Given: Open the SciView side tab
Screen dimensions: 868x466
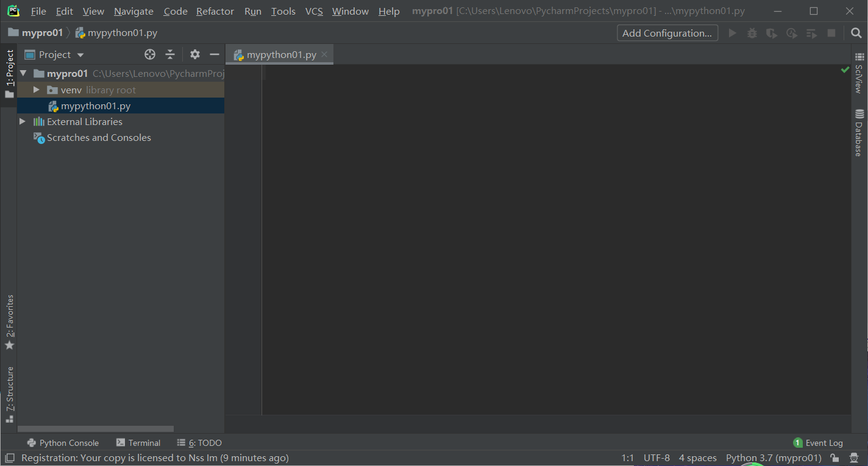Looking at the screenshot, I should pos(859,73).
